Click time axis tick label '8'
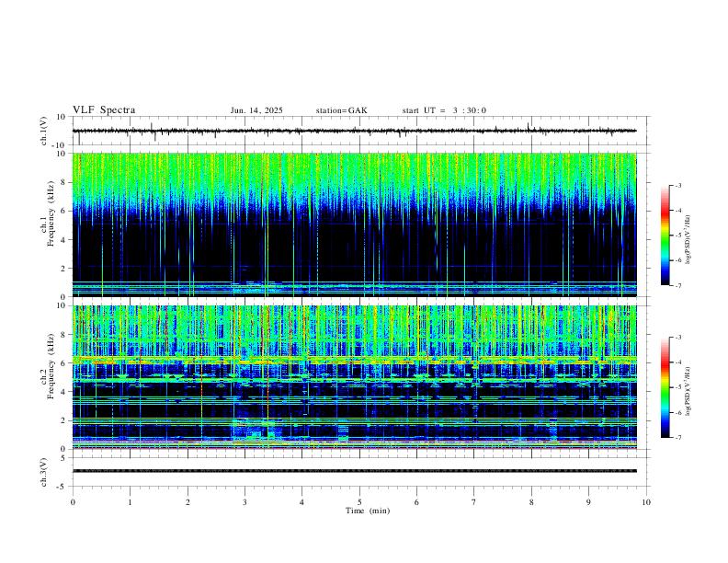Screen dimensions: 728x563 pyautogui.click(x=531, y=502)
